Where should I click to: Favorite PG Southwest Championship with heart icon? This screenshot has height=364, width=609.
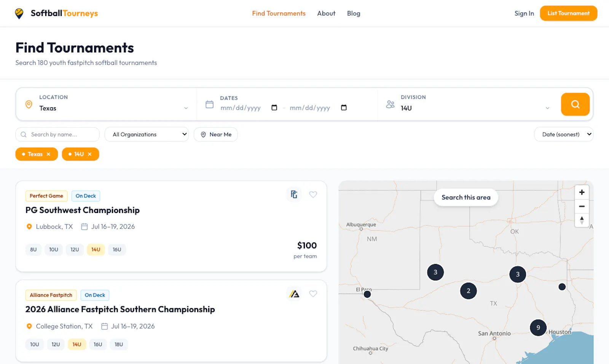pos(313,194)
